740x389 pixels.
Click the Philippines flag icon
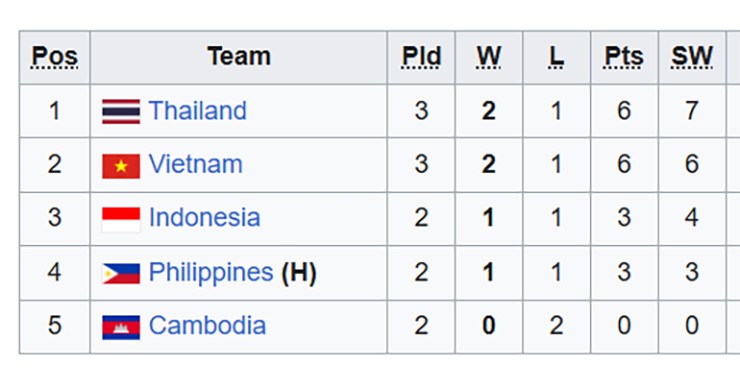[x=121, y=273]
